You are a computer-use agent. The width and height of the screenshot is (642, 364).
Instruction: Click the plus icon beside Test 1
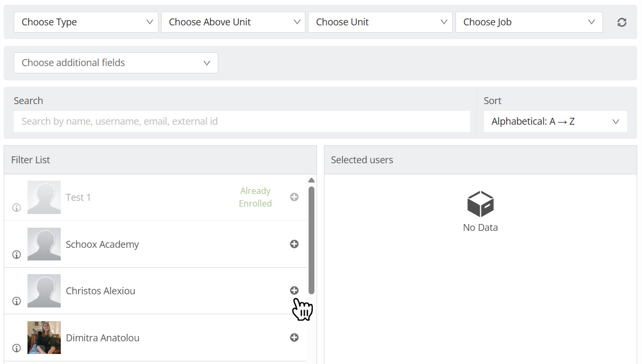(x=294, y=197)
